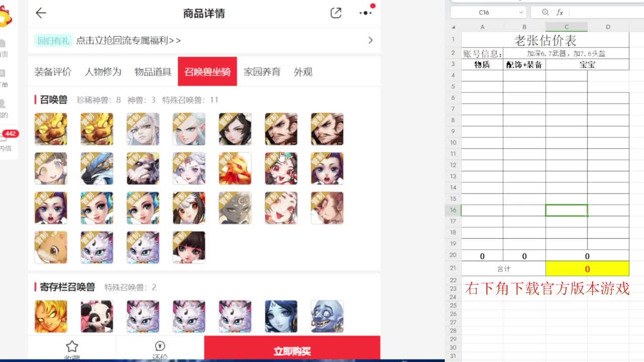Select panda pet in 寄存栏召唤兽
This screenshot has height=362, width=644.
click(x=97, y=316)
